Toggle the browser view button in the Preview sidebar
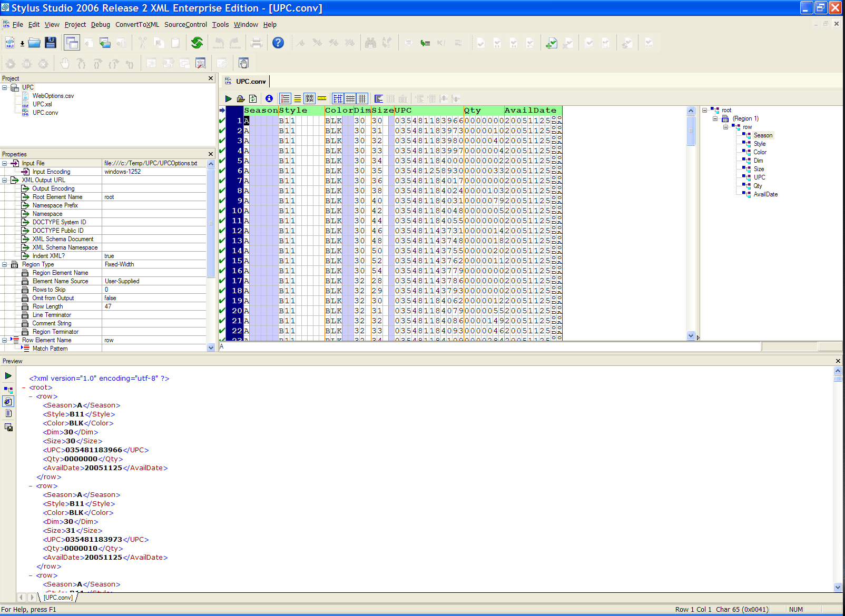This screenshot has height=616, width=845. 8,402
